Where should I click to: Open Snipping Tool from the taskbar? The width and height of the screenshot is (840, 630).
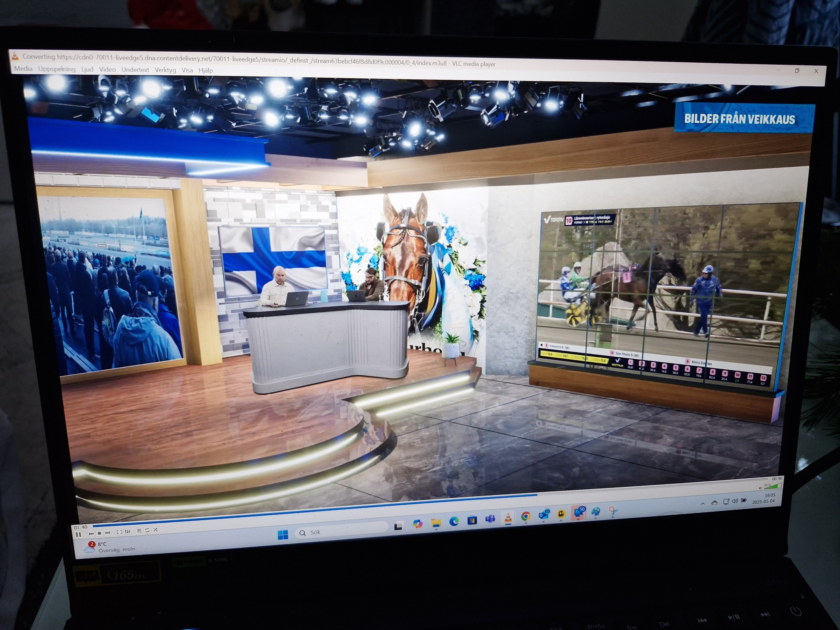coord(613,511)
